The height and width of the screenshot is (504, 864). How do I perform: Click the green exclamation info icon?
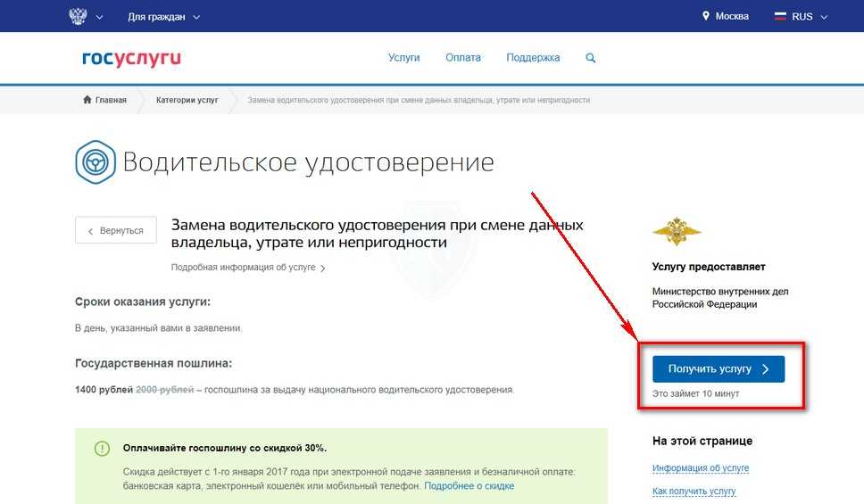point(102,448)
